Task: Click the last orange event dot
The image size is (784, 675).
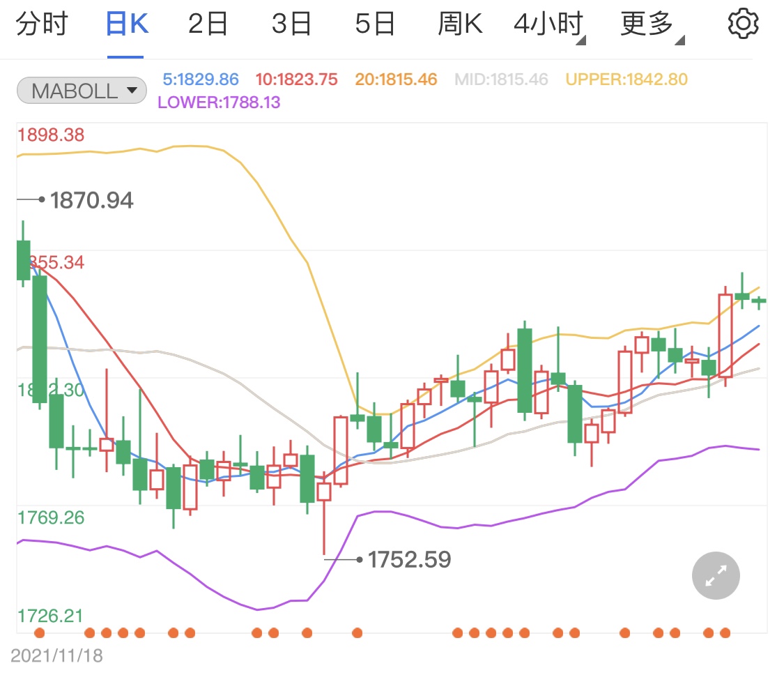Action: tap(725, 633)
